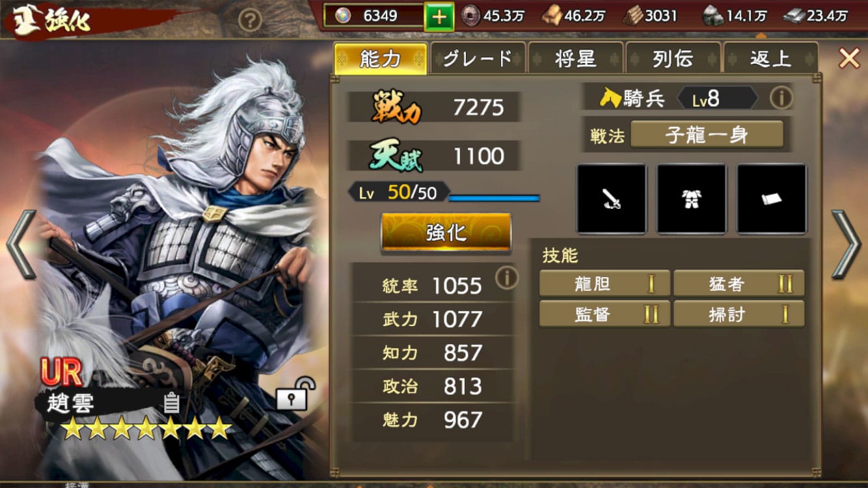Select the 猛者 skill button
This screenshot has width=868, height=488.
[x=739, y=284]
